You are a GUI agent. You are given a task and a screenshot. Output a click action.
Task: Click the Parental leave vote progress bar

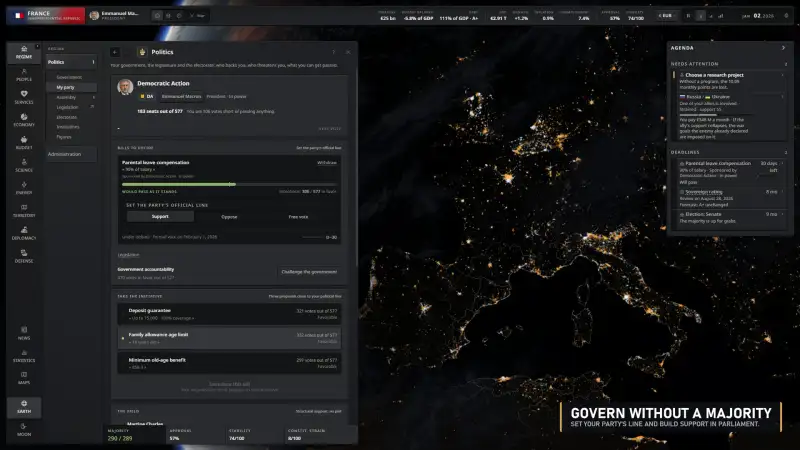pyautogui.click(x=229, y=184)
